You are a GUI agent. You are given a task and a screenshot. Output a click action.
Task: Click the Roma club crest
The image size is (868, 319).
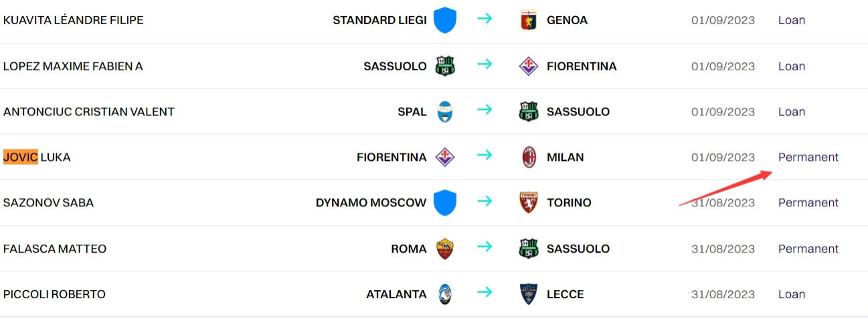444,249
